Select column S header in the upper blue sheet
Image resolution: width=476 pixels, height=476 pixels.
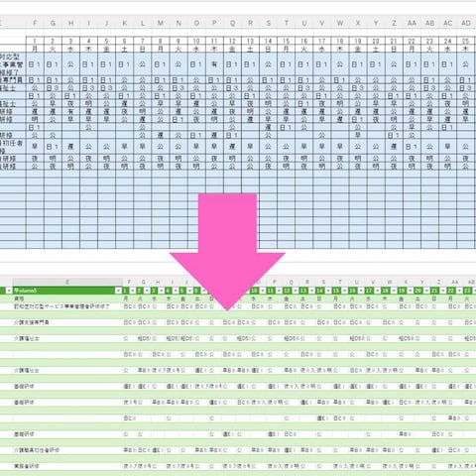click(268, 23)
